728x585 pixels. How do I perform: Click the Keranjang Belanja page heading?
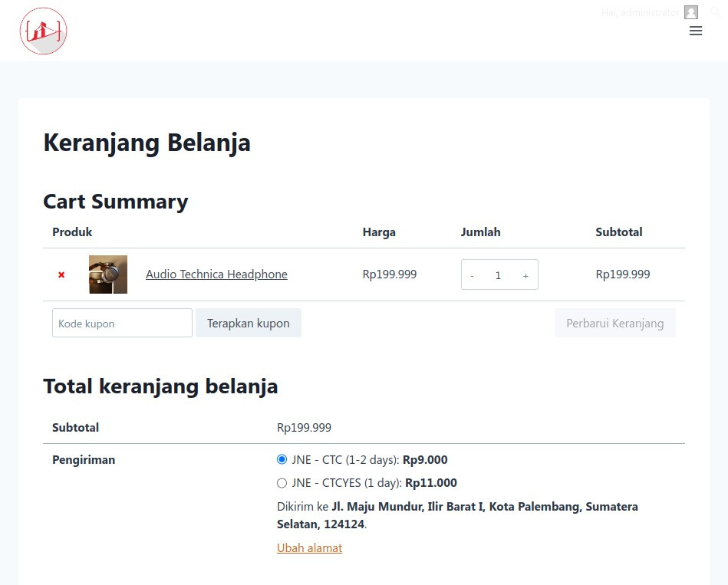click(x=147, y=143)
